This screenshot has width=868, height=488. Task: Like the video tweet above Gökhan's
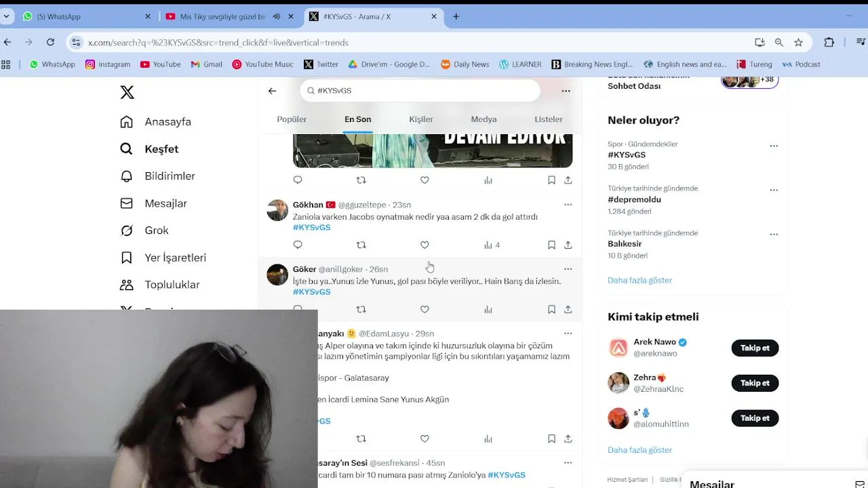(425, 180)
